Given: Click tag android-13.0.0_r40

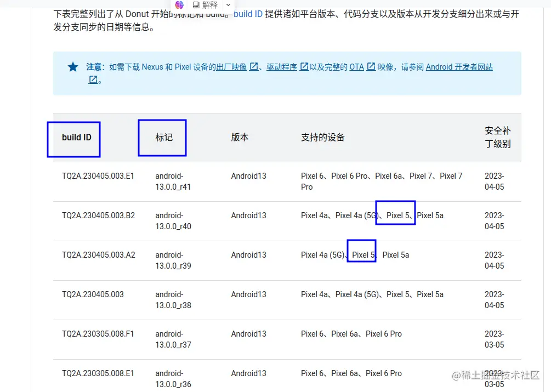Looking at the screenshot, I should pyautogui.click(x=173, y=221).
